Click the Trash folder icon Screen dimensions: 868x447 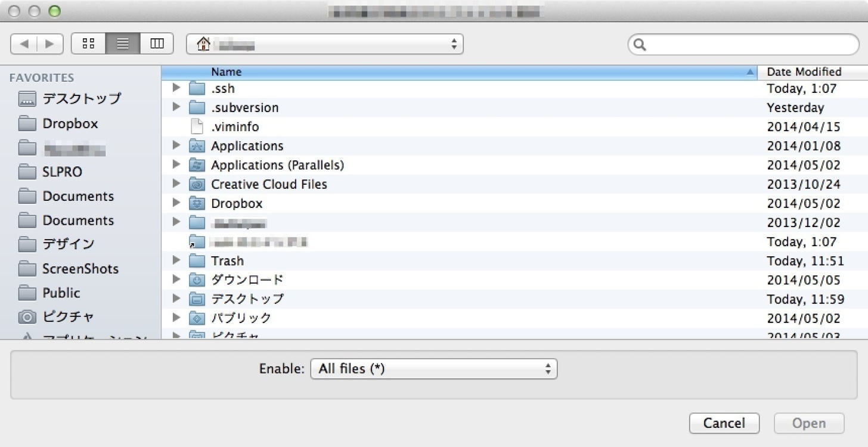point(197,261)
